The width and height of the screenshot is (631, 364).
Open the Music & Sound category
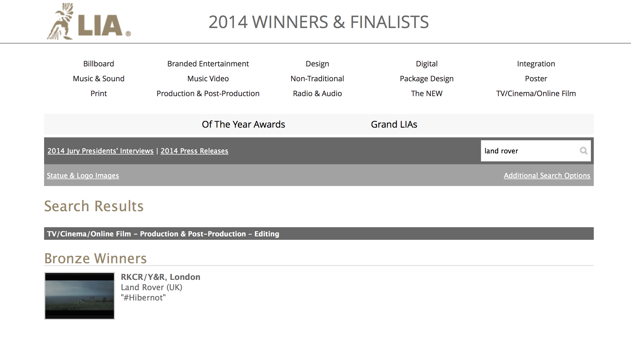click(x=98, y=78)
